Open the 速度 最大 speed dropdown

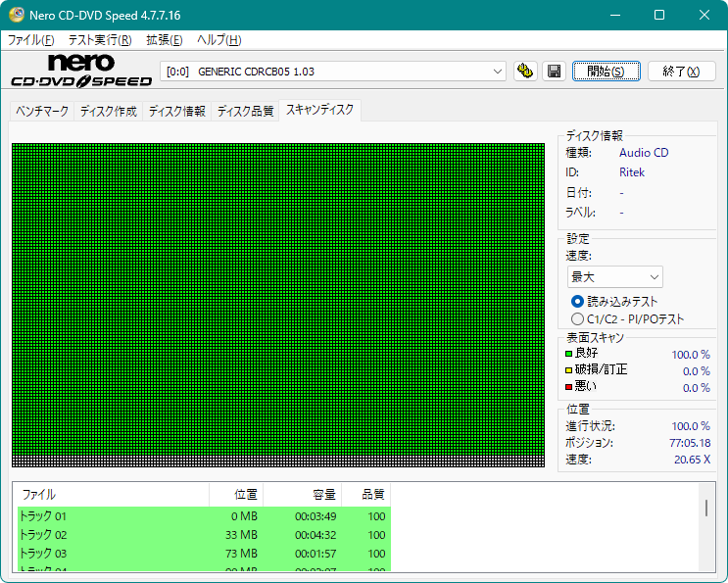coord(614,277)
